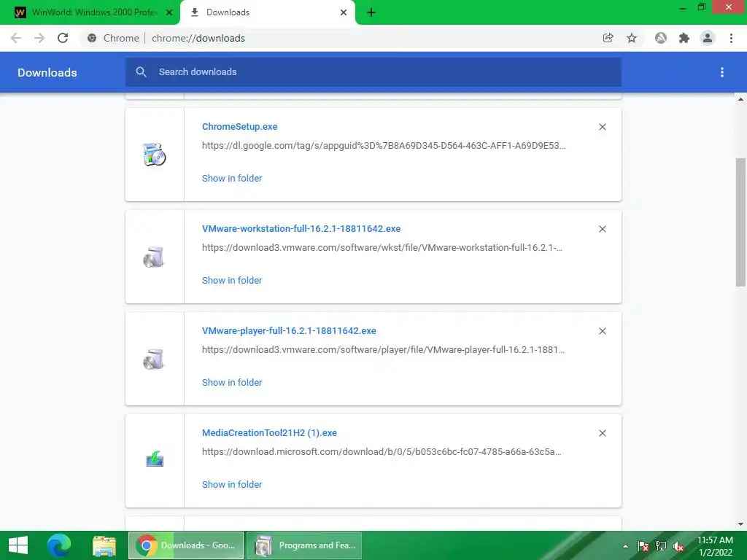Open VMware-player-full-16.2.1-18811642.exe link
747x560 pixels.
point(289,330)
